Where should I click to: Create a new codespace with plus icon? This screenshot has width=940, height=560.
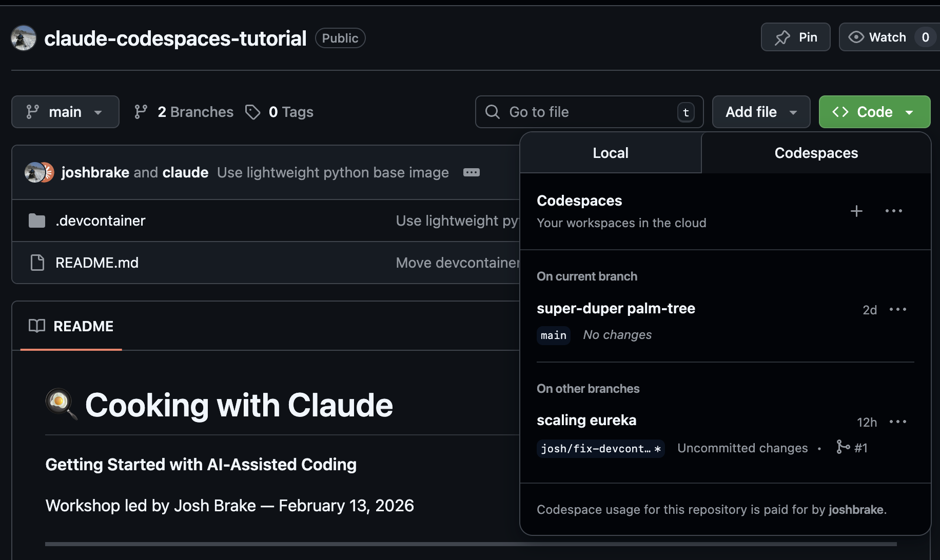[856, 211]
